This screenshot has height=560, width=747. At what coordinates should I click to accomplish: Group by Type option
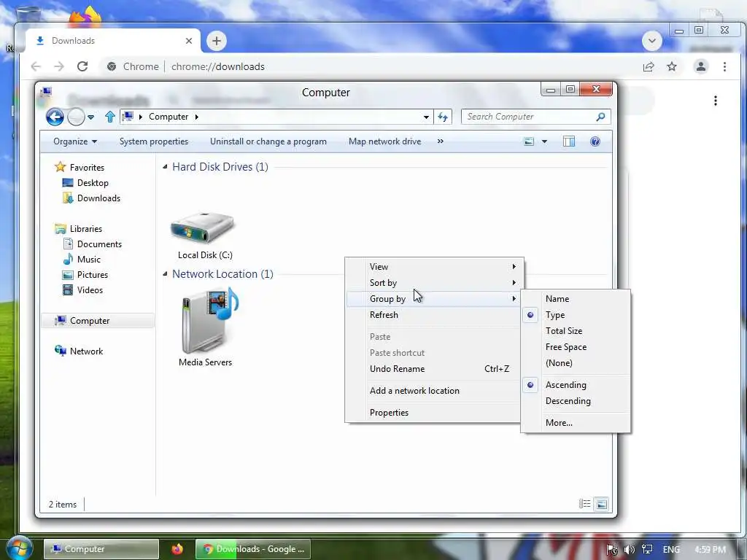(x=576, y=315)
